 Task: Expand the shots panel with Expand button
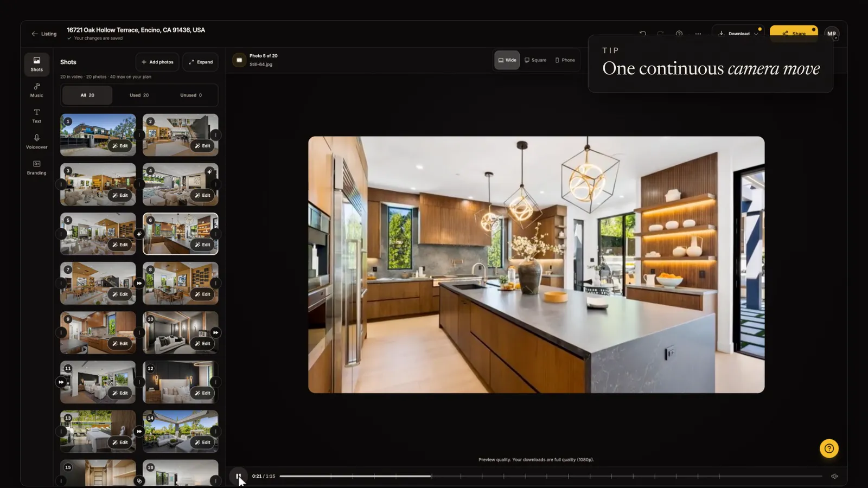point(201,62)
